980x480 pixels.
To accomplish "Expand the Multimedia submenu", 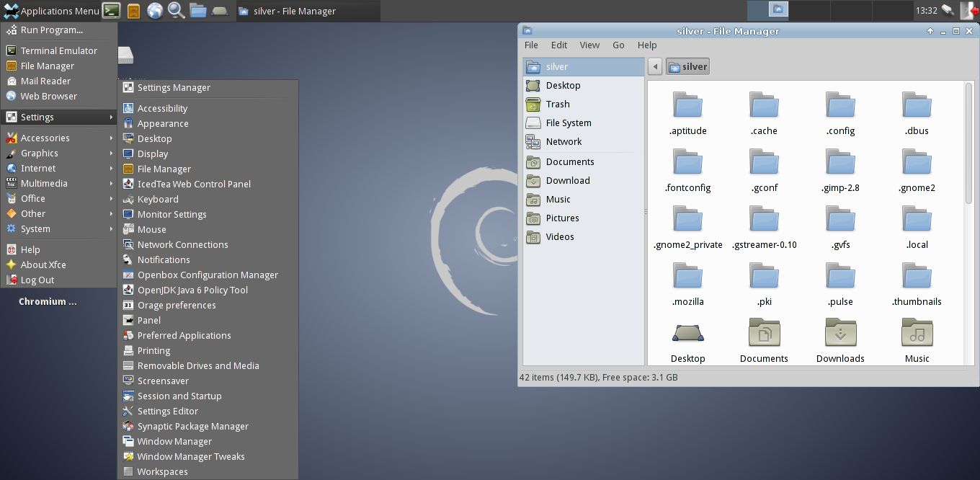I will [45, 183].
